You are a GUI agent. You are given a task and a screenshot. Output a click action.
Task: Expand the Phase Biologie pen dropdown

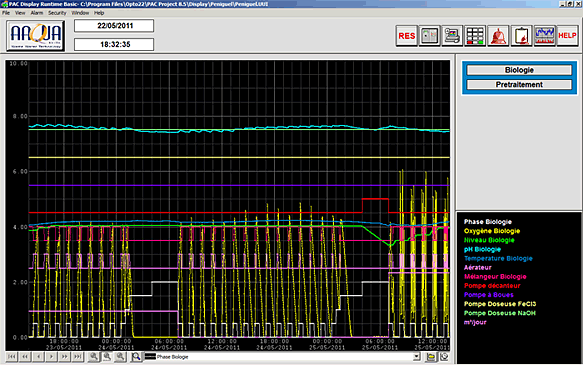pyautogui.click(x=417, y=357)
